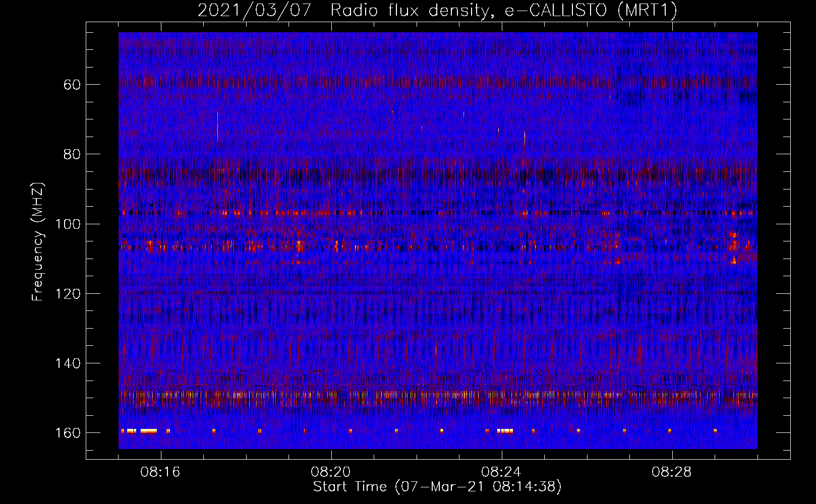Viewport: 816px width, 504px height.
Task: Click the '140' frequency tick label
Action: [x=68, y=363]
